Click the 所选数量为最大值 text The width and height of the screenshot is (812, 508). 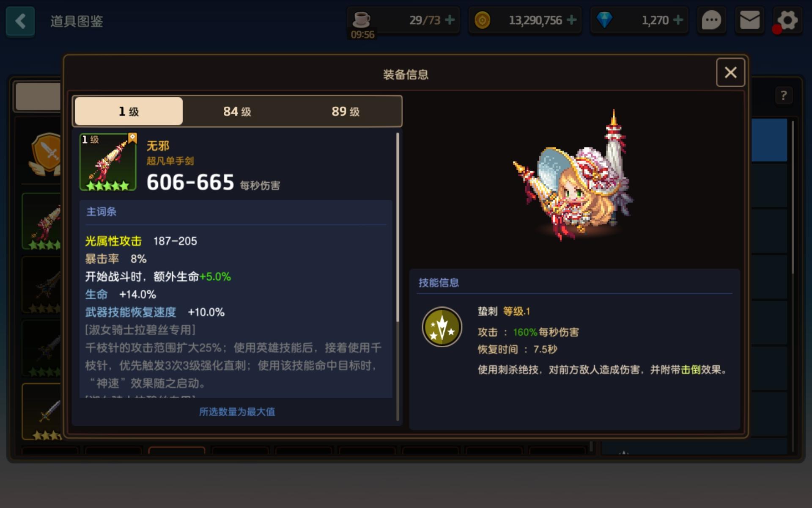click(x=237, y=411)
